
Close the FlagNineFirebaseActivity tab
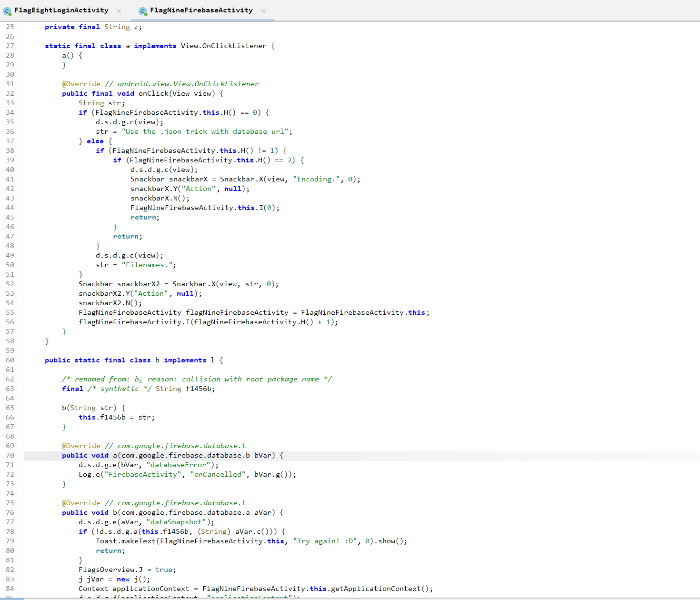click(x=263, y=11)
